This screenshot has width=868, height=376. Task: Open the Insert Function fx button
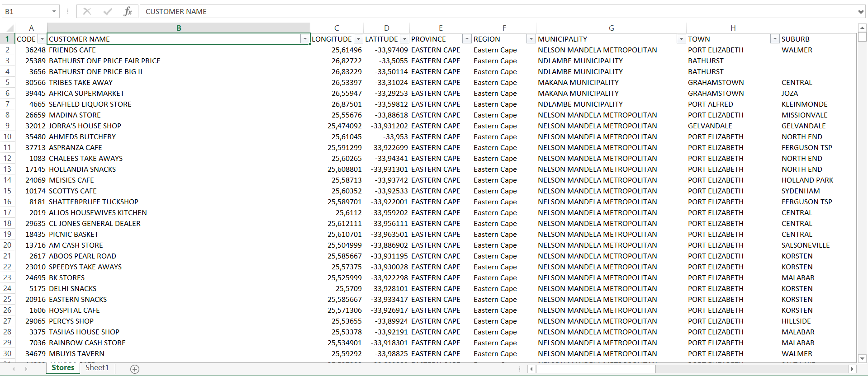(x=128, y=11)
